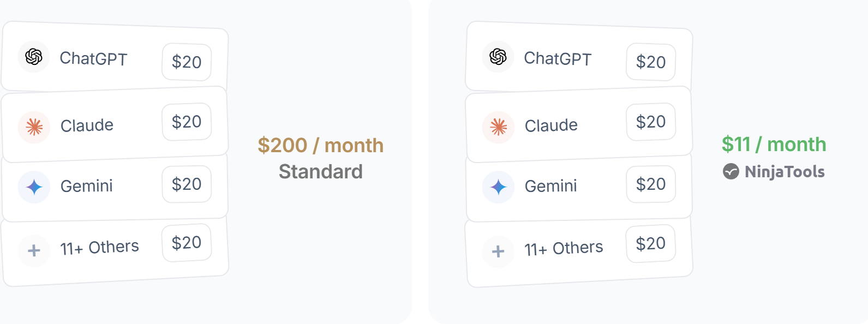Click the NinjaTools brand name text
868x324 pixels.
785,172
